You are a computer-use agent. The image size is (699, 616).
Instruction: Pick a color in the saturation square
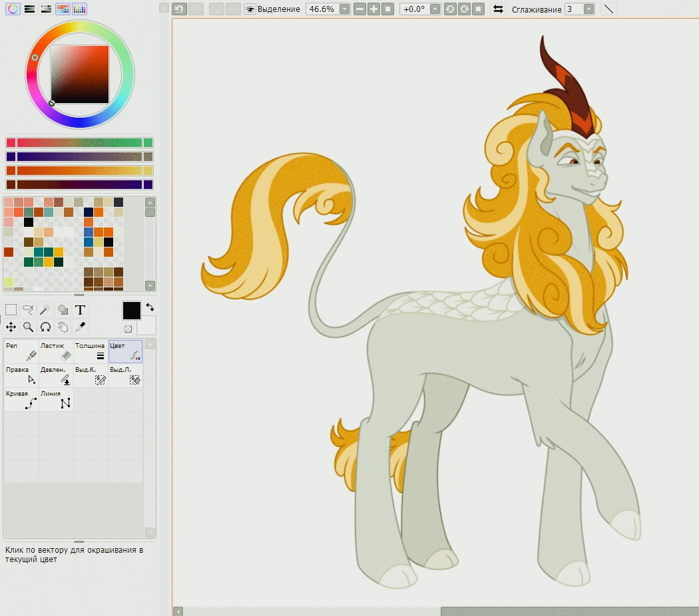pos(80,75)
